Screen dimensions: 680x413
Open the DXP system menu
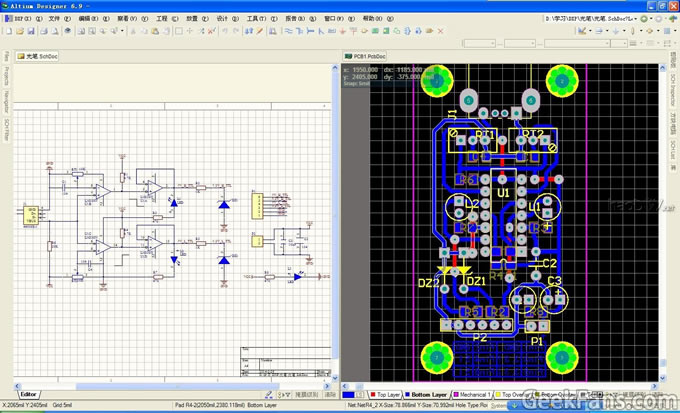click(x=22, y=19)
